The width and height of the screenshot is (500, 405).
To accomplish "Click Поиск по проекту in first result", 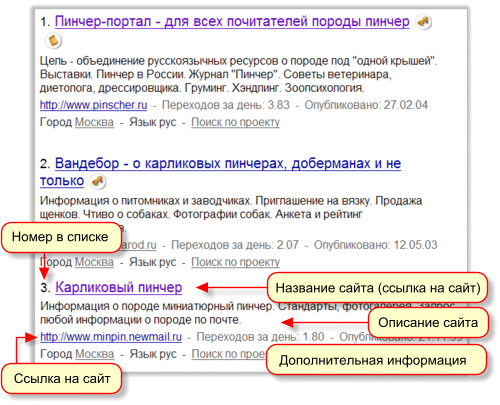I will (x=235, y=122).
